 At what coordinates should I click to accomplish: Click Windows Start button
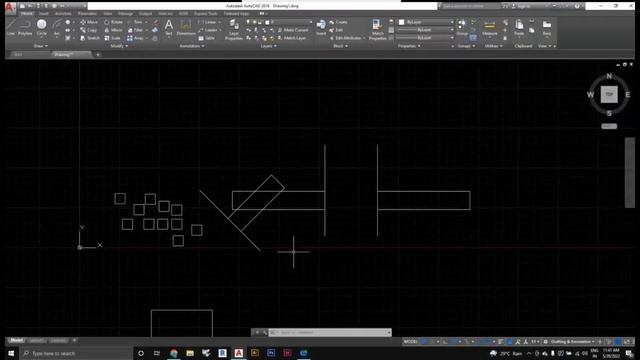(11, 353)
